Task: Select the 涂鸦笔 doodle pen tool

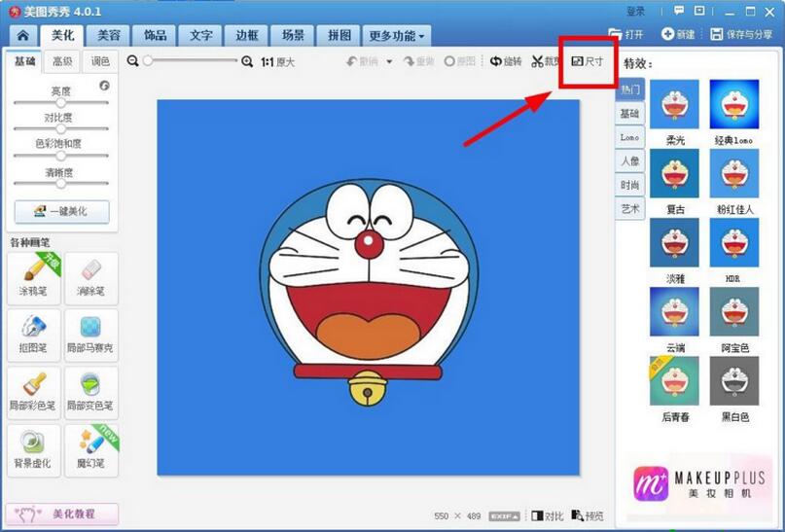Action: pyautogui.click(x=33, y=278)
